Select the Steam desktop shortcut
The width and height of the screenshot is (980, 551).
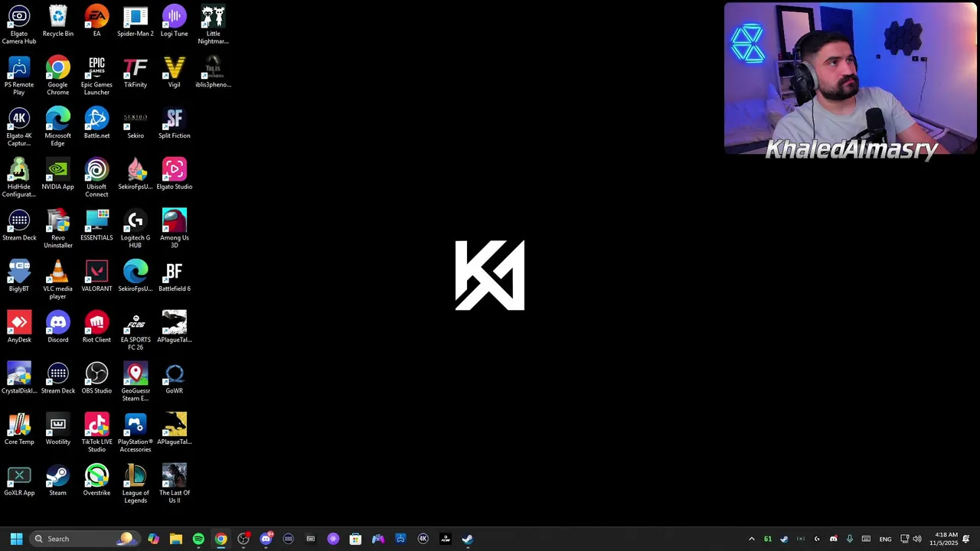coord(58,480)
